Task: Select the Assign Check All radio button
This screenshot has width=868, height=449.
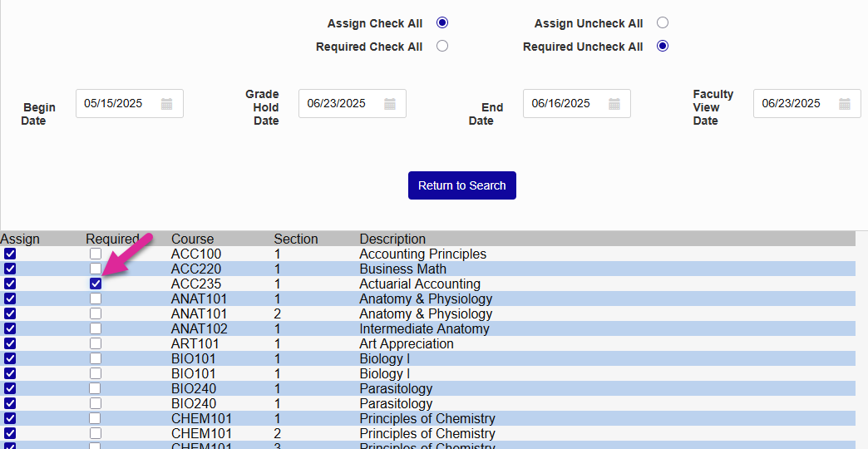Action: click(442, 23)
